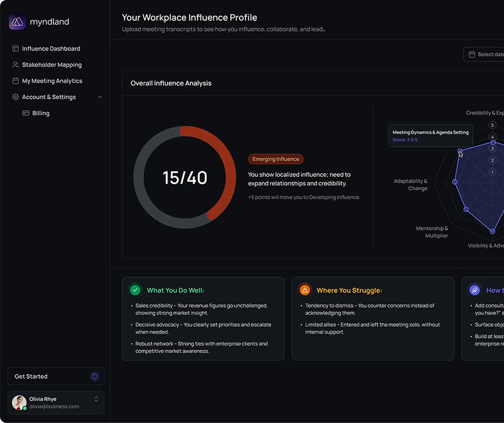Click the Visibility & Advocacy radar point
The image size is (504, 423).
pos(492,231)
